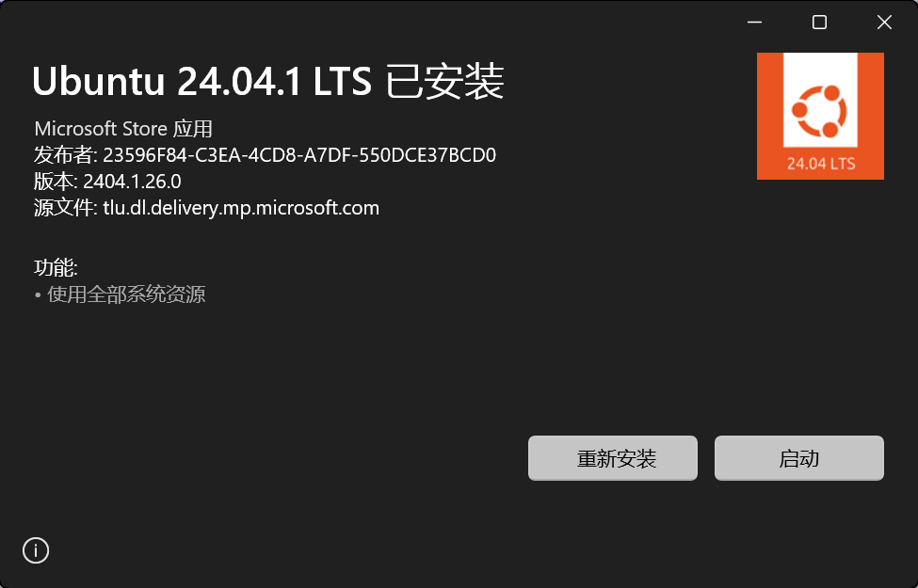Click the 版本 version label
This screenshot has height=588, width=918.
(54, 182)
